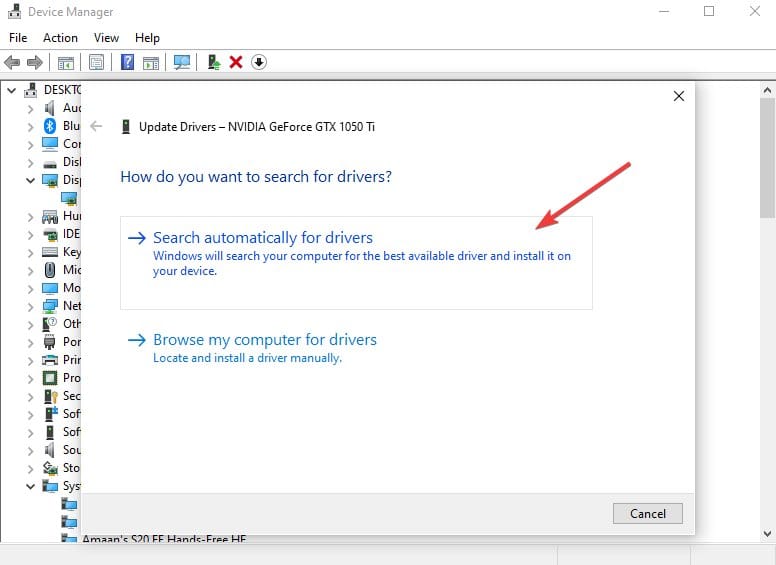Screen dimensions: 776x565
Task: Toggle the show/hide console tree toolbar icon
Action: (x=66, y=62)
